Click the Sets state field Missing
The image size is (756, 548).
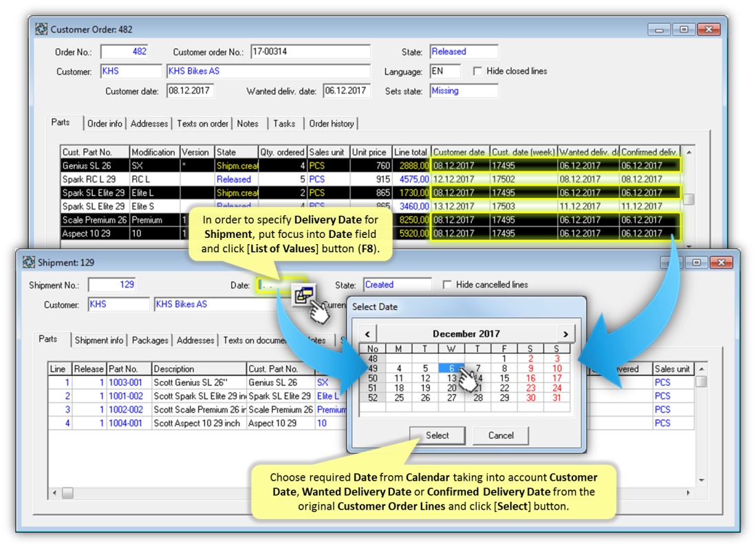464,91
